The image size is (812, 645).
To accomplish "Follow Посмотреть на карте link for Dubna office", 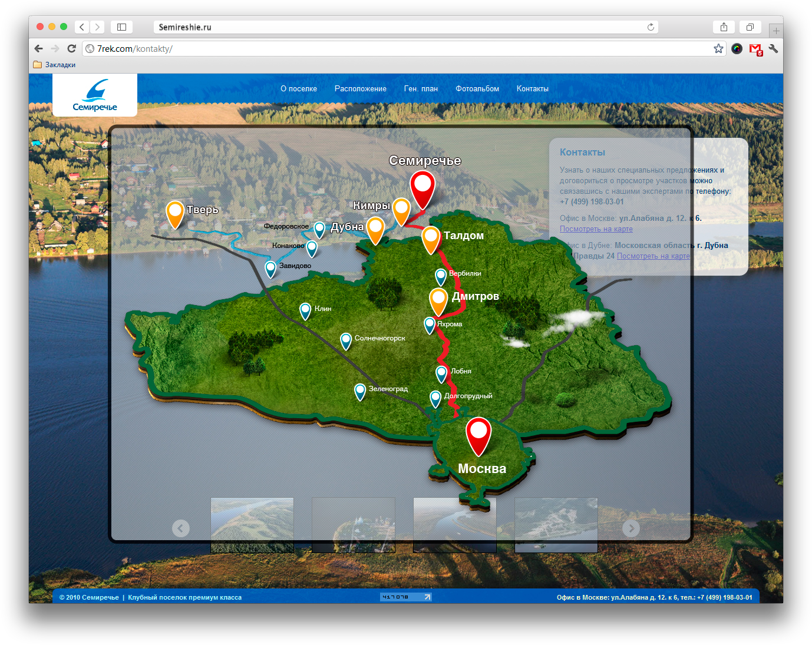I will tap(653, 256).
